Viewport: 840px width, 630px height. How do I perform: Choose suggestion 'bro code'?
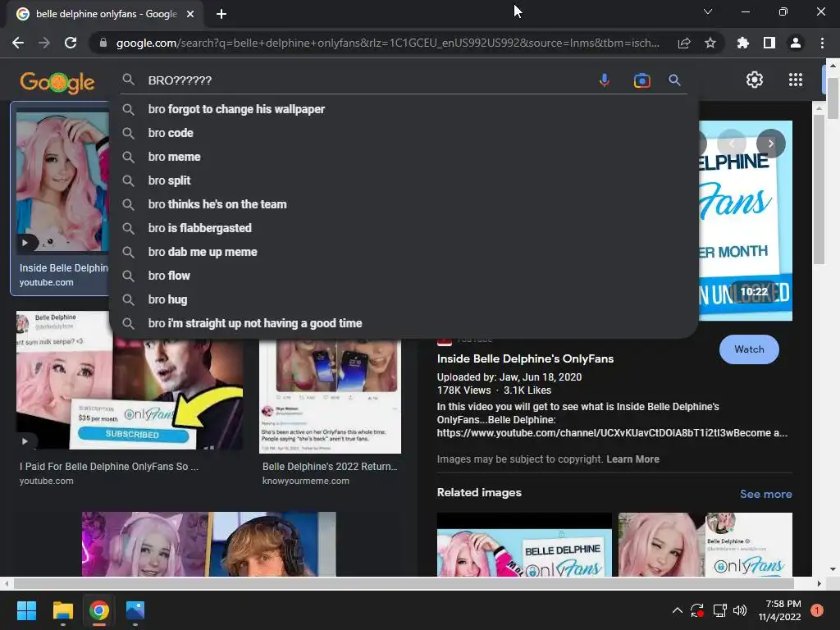point(404,133)
